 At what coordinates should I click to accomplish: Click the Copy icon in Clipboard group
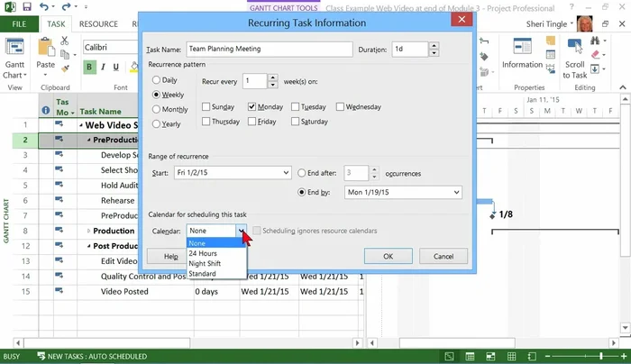click(x=64, y=54)
